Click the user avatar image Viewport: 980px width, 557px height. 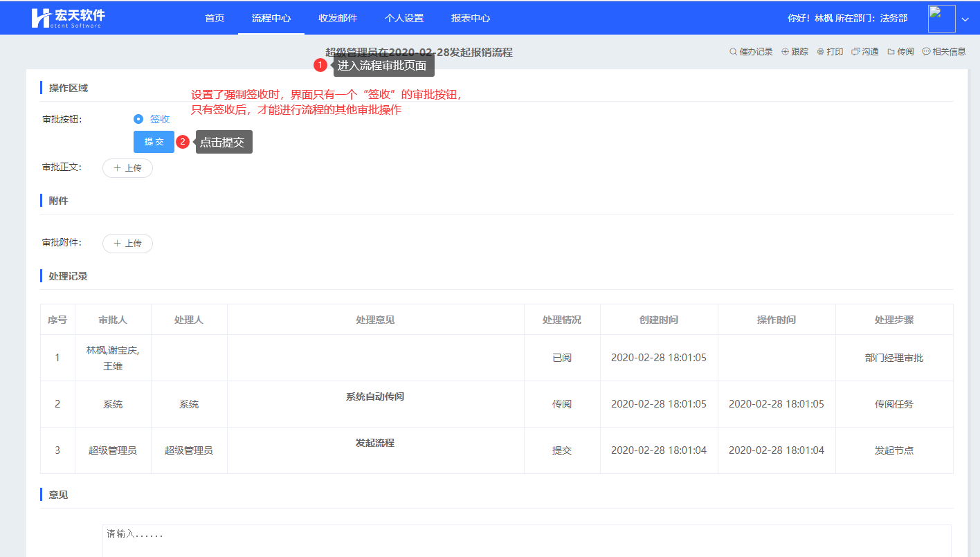click(941, 19)
